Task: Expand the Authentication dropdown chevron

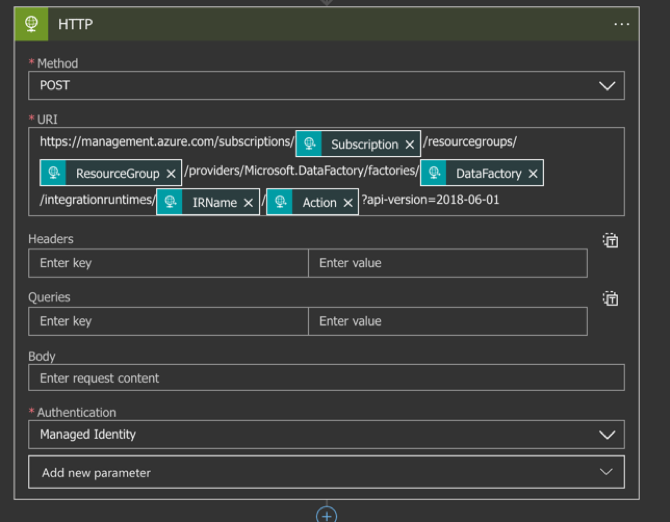Action: point(607,435)
